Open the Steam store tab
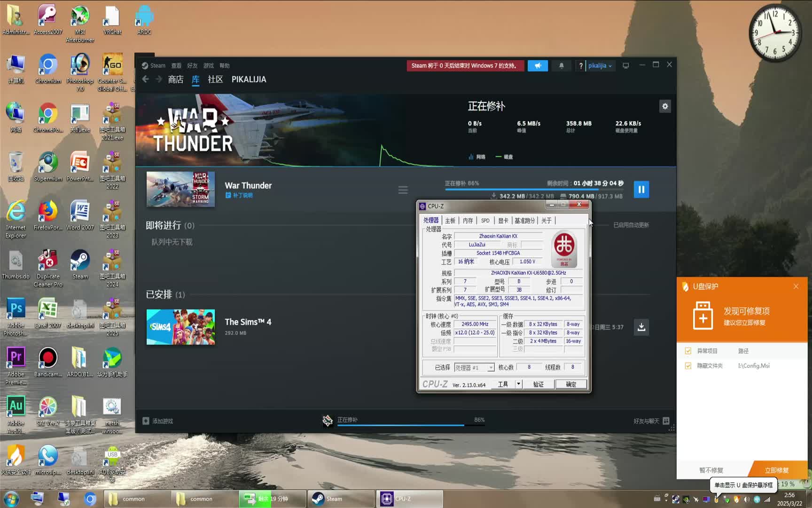The width and height of the screenshot is (812, 508). pyautogui.click(x=176, y=79)
